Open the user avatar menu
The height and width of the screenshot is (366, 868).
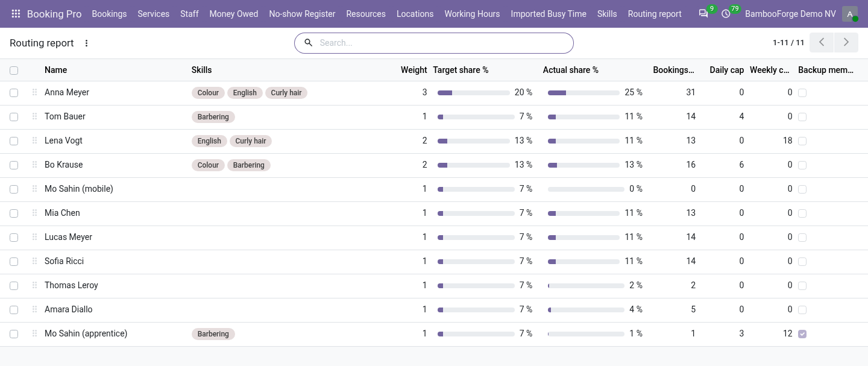(850, 14)
